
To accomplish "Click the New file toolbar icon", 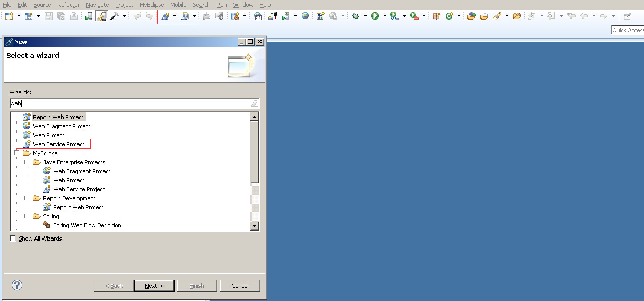I will [x=9, y=16].
